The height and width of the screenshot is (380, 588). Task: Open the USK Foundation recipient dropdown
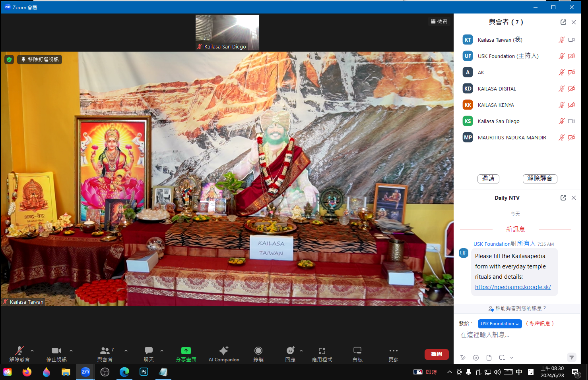pyautogui.click(x=500, y=324)
